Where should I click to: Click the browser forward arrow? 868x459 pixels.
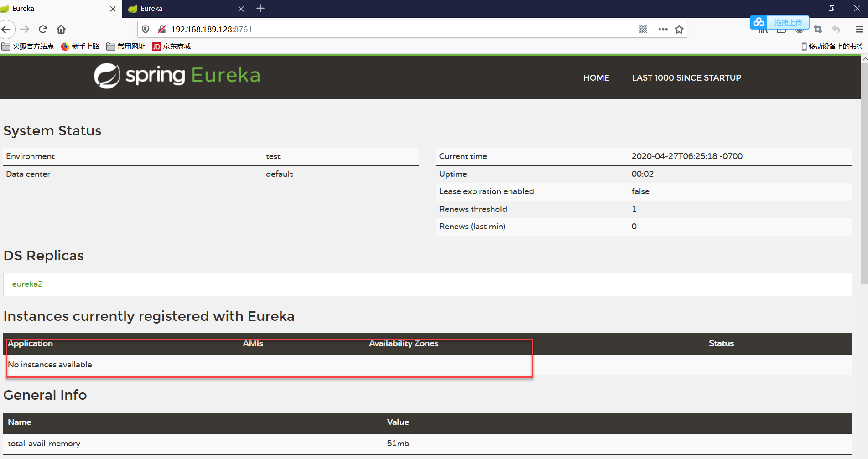point(25,29)
